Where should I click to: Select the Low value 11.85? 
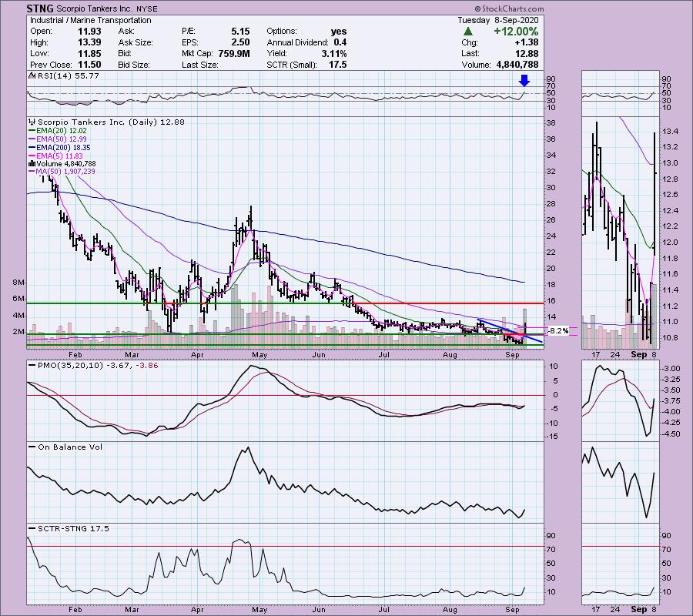90,53
